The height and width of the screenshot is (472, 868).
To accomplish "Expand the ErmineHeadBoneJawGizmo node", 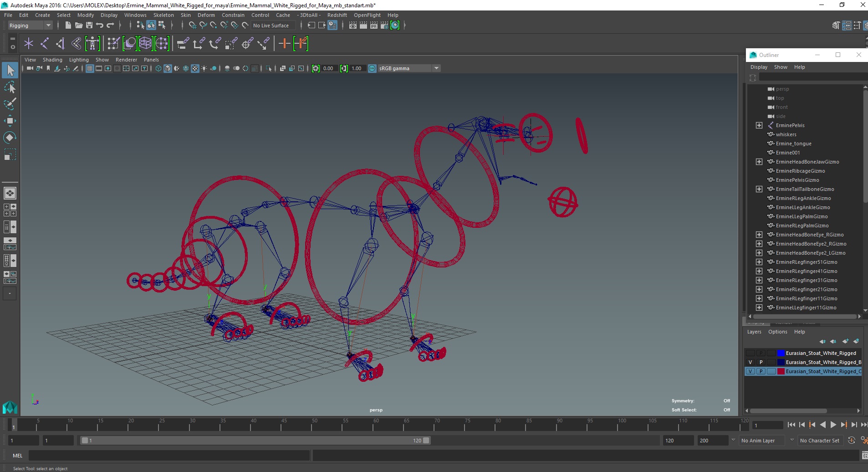I will coord(759,162).
